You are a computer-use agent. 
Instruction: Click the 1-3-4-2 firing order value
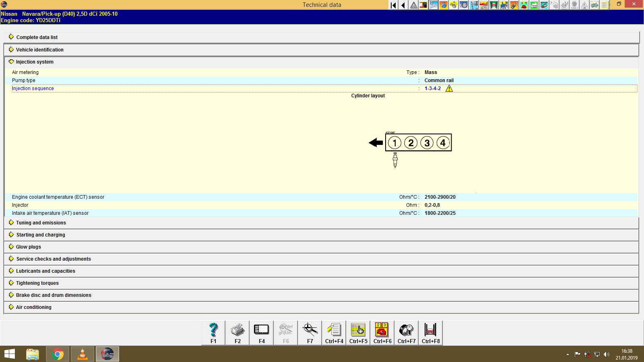pos(432,88)
